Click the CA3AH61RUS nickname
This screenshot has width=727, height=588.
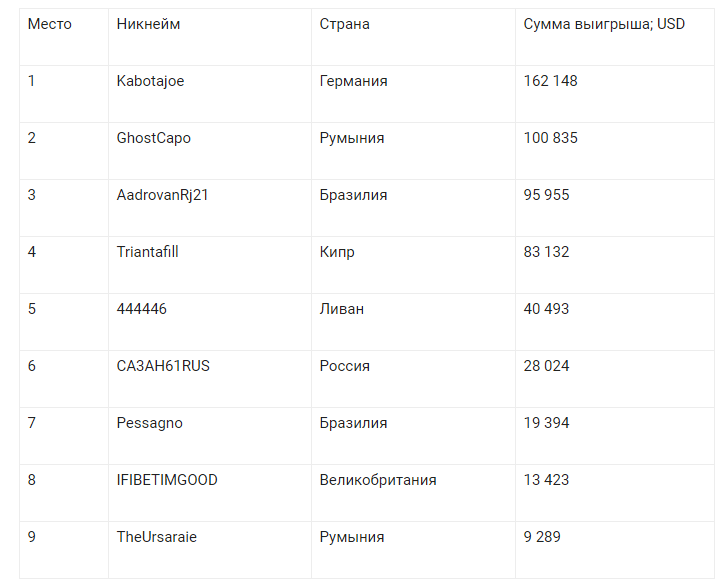163,366
